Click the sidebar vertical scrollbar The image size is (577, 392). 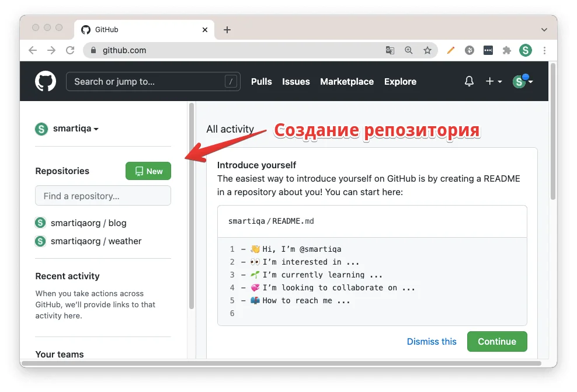click(x=192, y=206)
